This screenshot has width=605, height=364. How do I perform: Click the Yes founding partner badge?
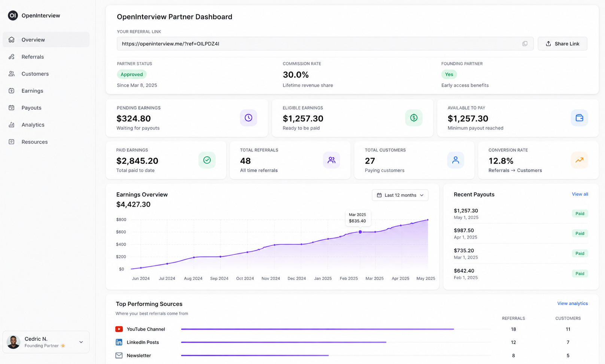point(449,74)
